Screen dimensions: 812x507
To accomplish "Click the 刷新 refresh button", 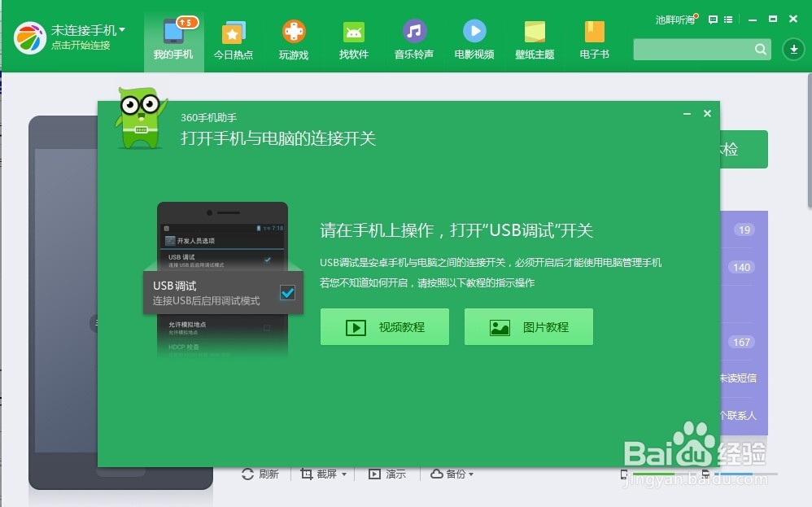I will [x=260, y=474].
